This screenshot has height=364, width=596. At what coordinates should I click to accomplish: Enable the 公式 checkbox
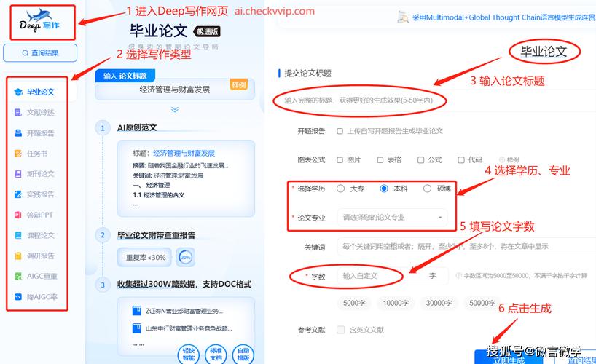(421, 160)
